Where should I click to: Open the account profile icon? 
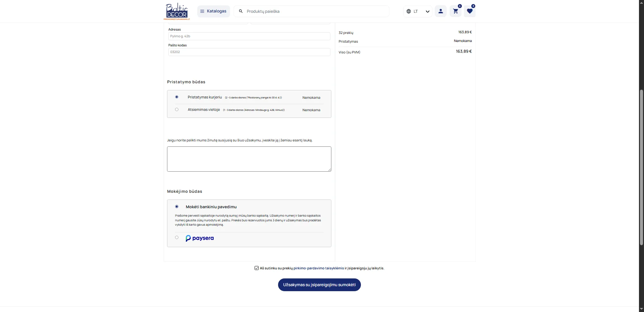click(x=440, y=11)
